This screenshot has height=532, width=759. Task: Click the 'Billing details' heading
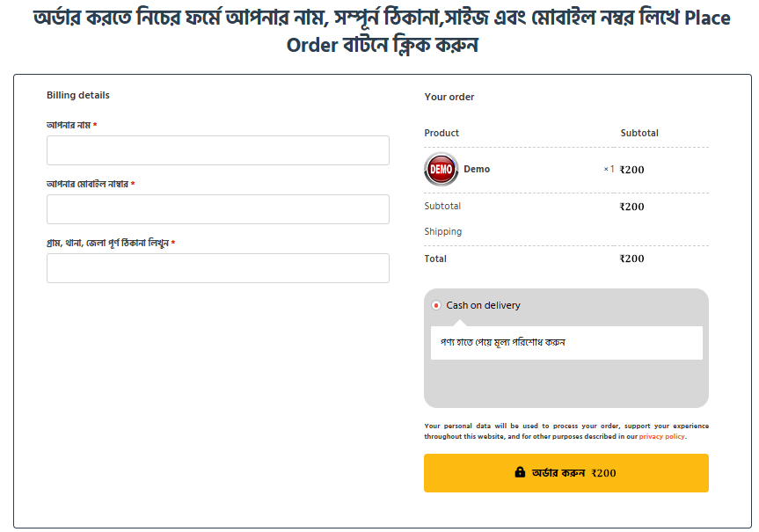[78, 95]
